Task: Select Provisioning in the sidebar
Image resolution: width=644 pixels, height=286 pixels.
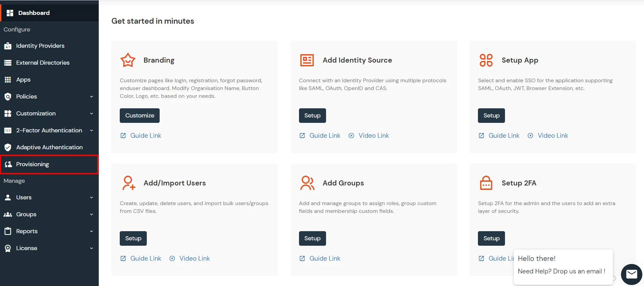Action: tap(49, 164)
